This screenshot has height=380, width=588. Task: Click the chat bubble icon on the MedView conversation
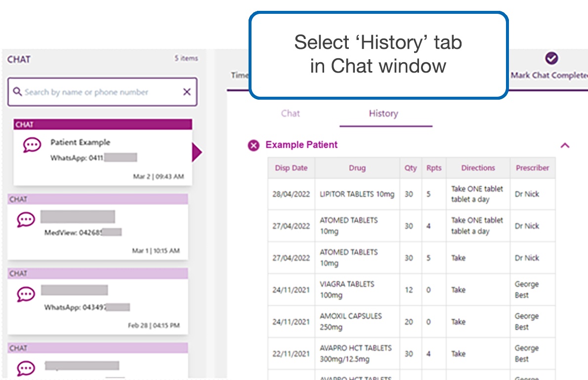click(26, 219)
